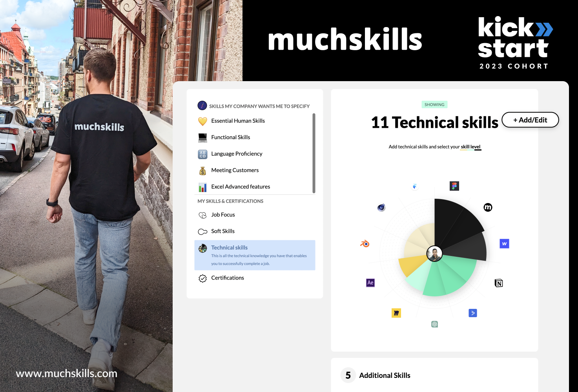Click the Soft Skills cloud icon
Screen dimensions: 578x392
pos(202,232)
